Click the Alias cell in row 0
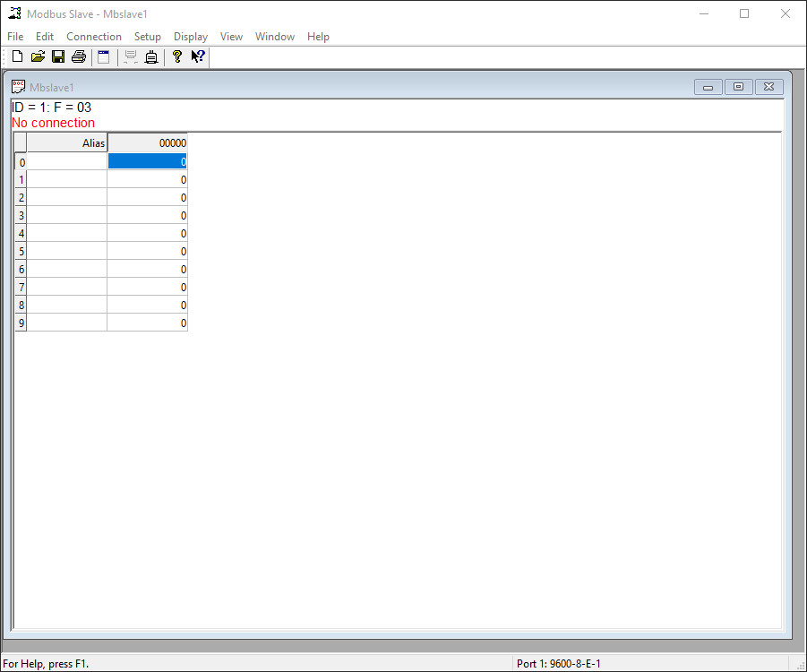 click(67, 161)
